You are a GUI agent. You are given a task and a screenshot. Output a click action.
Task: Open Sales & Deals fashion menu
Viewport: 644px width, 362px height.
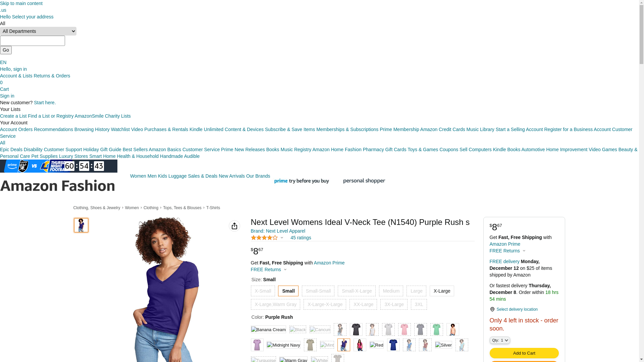pos(203,176)
